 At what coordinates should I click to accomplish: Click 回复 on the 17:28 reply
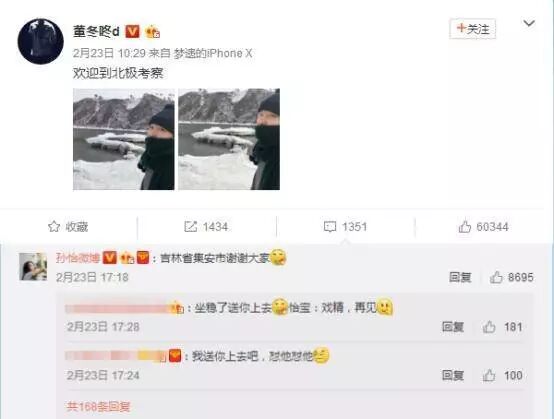pos(453,327)
